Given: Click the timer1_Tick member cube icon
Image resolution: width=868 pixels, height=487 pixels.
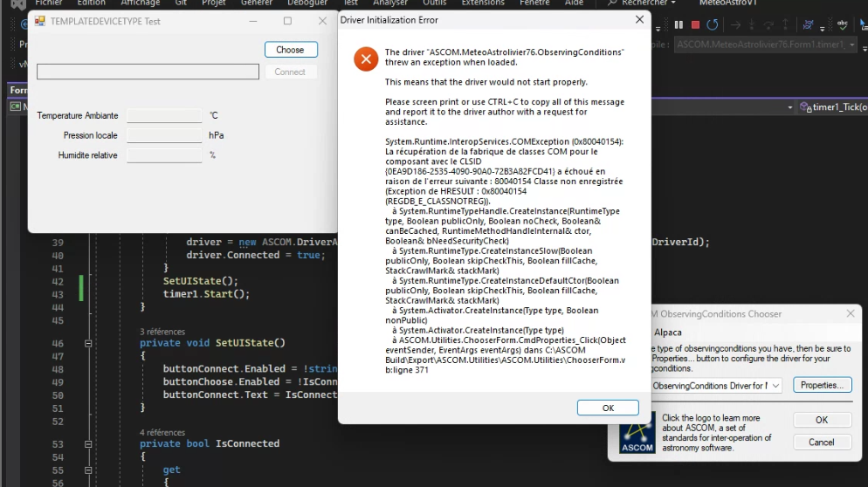Looking at the screenshot, I should 805,106.
